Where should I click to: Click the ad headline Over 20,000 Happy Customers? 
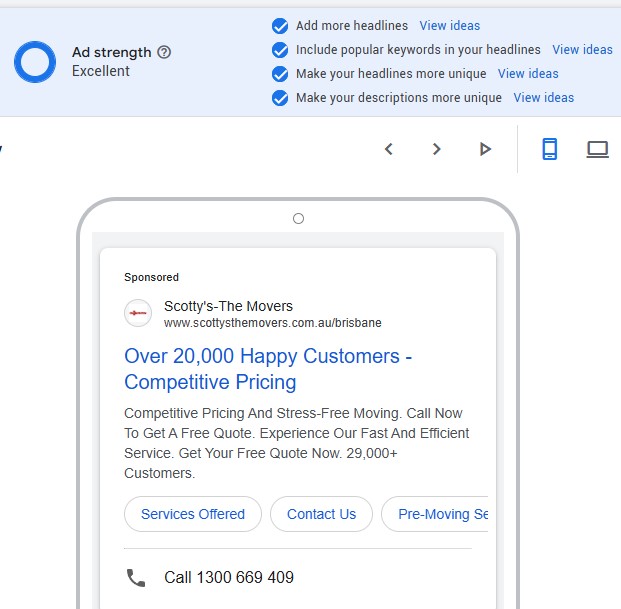pos(268,369)
